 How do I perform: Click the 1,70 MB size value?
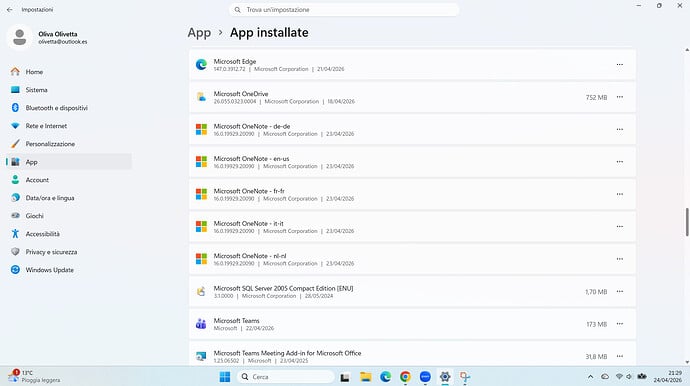point(596,292)
